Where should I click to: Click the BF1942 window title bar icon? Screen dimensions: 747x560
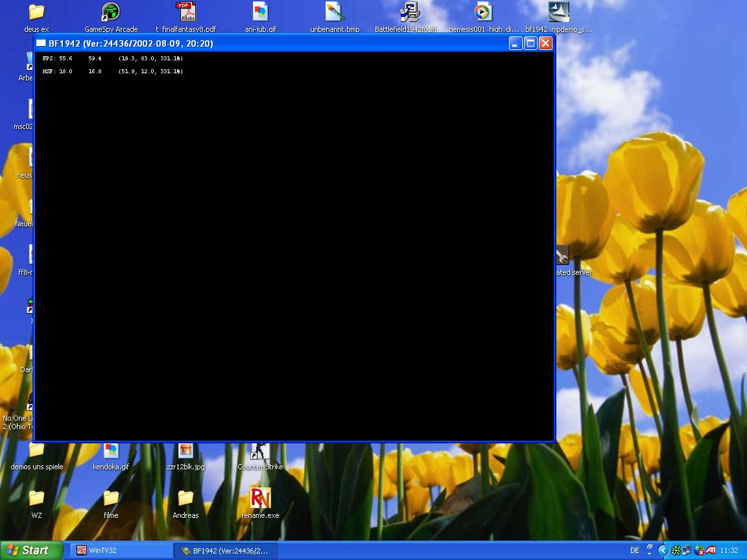click(x=41, y=43)
